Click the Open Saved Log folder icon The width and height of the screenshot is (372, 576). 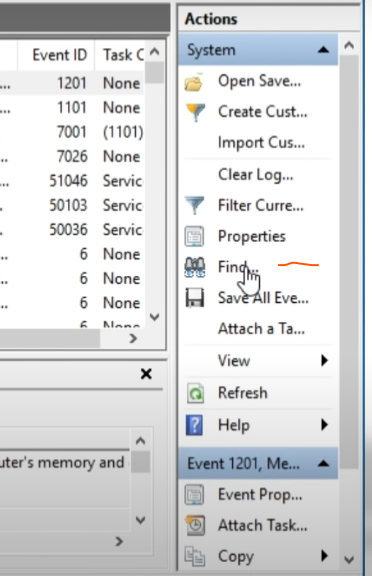tap(194, 82)
